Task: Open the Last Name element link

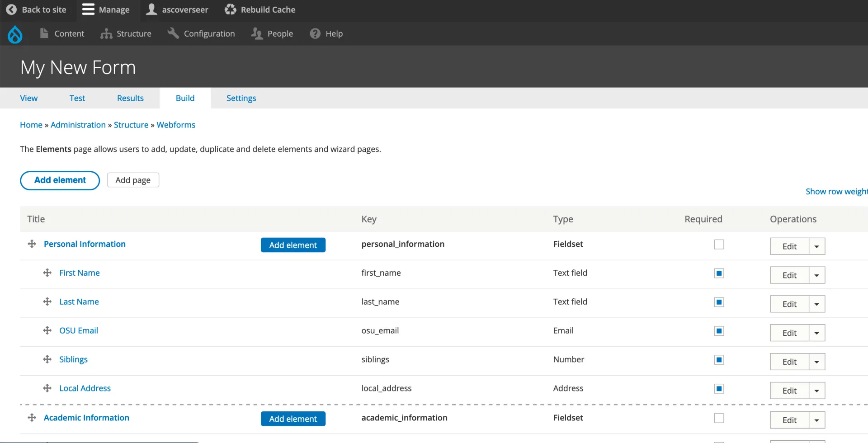Action: [79, 302]
